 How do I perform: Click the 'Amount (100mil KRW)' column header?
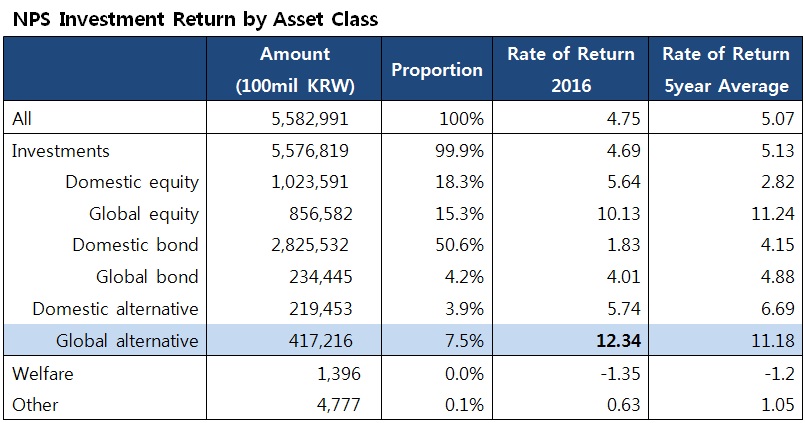pyautogui.click(x=295, y=69)
